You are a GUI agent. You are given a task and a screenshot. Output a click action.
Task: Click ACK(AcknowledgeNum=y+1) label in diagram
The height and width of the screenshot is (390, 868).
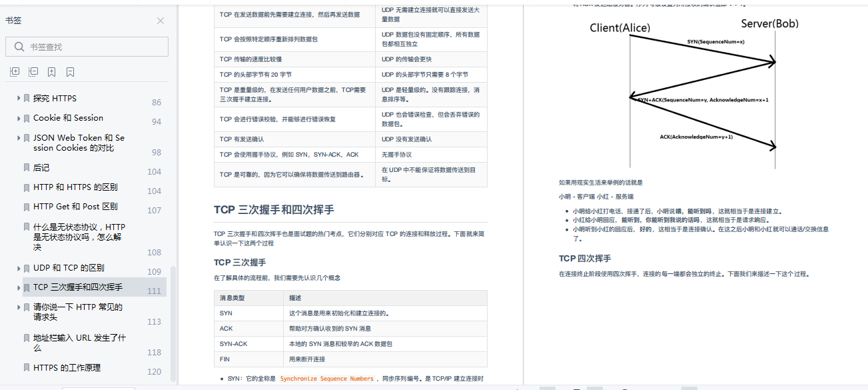point(696,137)
